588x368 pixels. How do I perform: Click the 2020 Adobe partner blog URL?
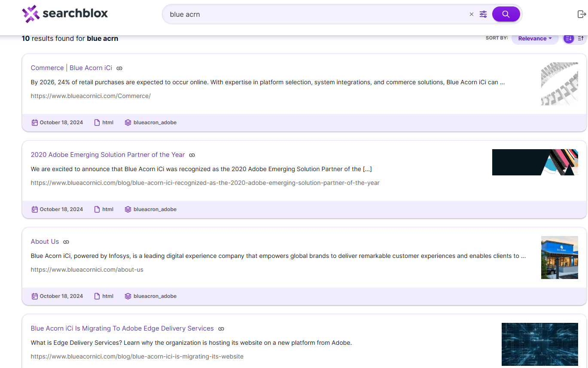[205, 183]
